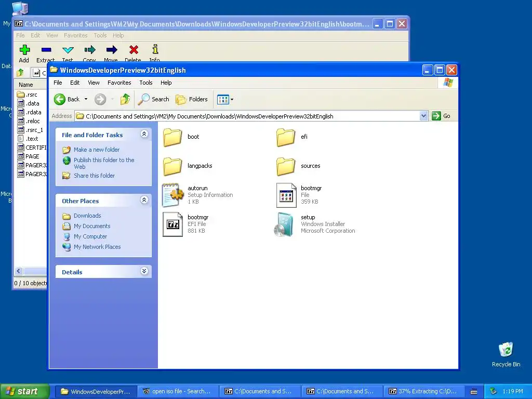Click the Test icon in 7-Zip window
532x399 pixels.
click(68, 50)
